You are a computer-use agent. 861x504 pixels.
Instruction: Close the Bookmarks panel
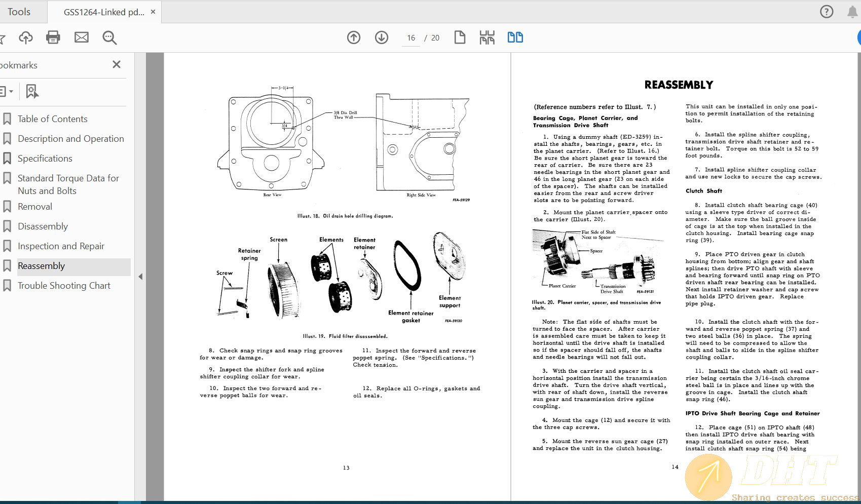coord(117,64)
